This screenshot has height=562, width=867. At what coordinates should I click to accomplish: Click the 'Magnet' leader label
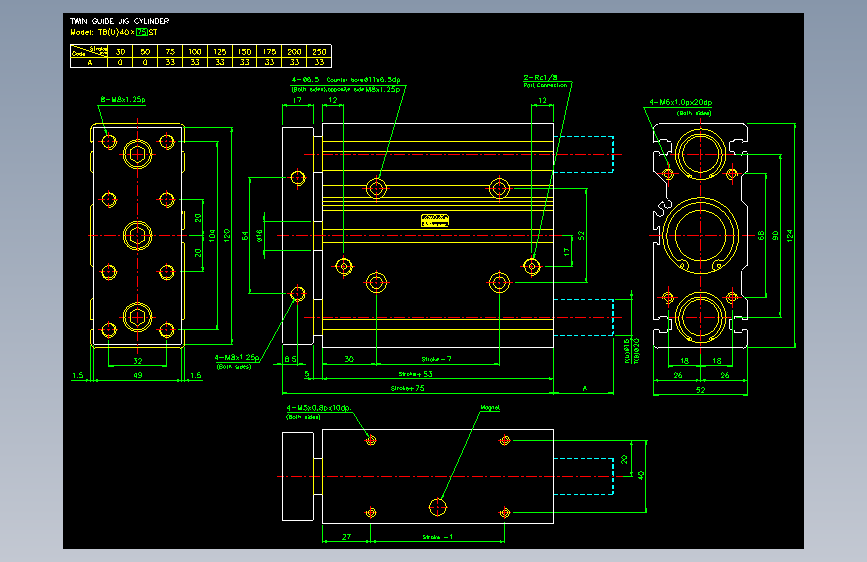(x=490, y=408)
